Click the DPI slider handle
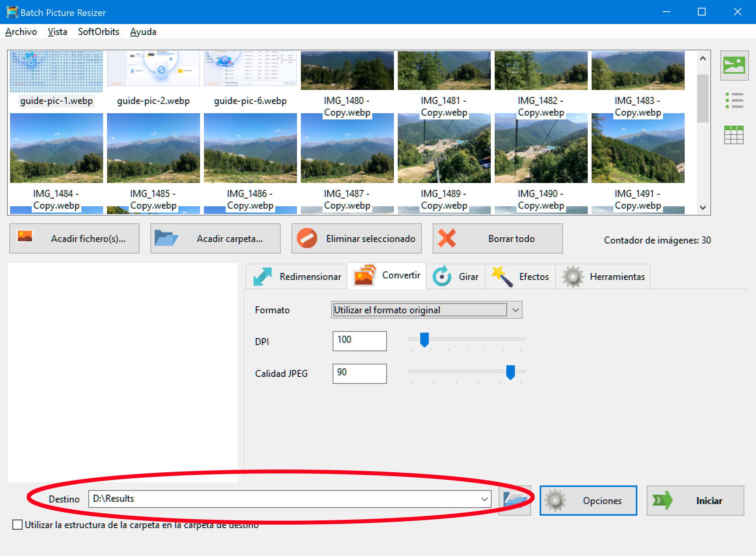 coord(425,340)
